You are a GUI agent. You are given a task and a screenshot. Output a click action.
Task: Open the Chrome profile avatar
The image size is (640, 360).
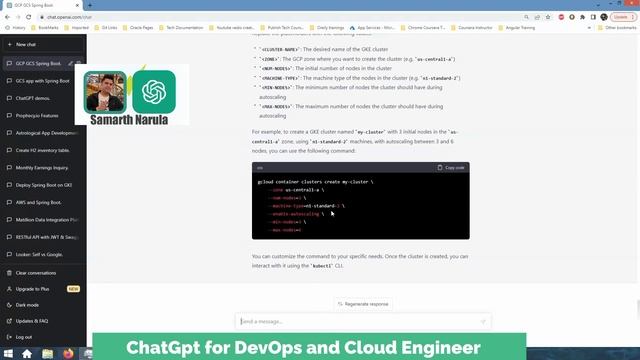tap(604, 17)
